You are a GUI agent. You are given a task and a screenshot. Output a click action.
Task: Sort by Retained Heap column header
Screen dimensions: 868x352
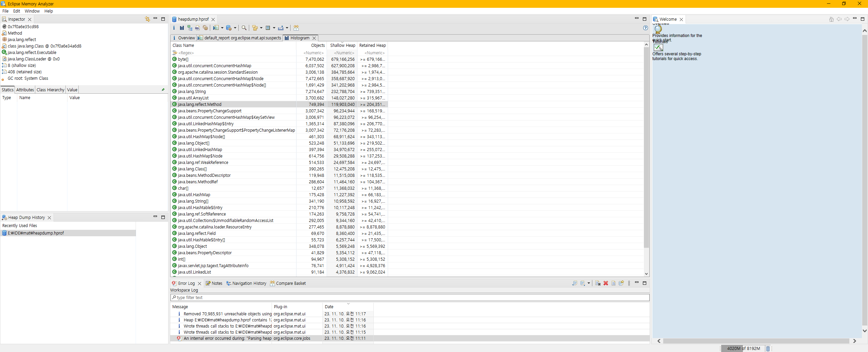tap(372, 45)
